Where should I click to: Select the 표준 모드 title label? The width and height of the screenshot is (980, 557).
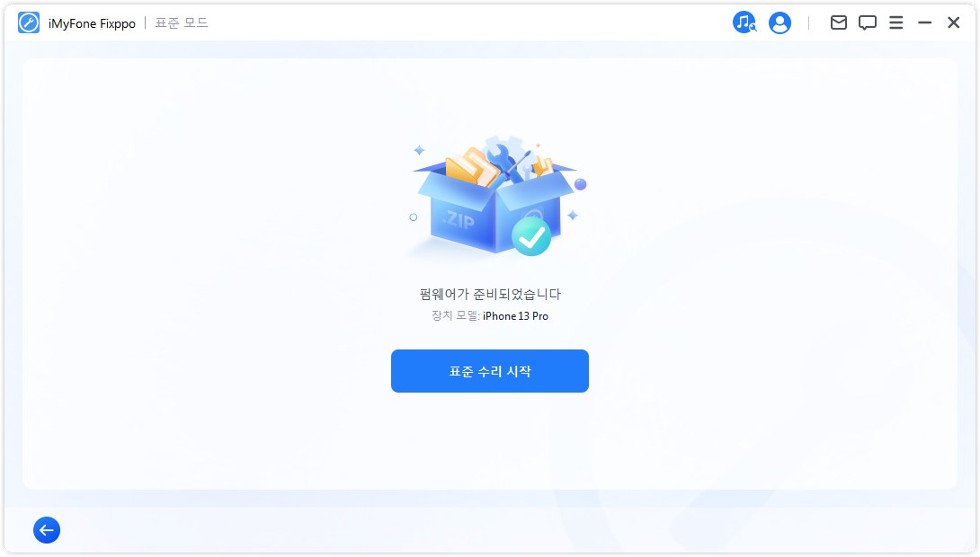point(182,23)
